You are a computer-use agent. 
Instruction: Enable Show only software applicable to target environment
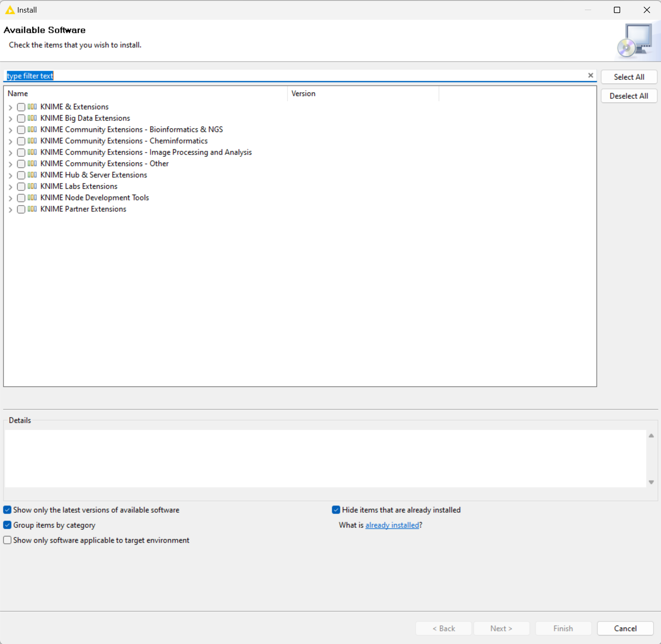(x=7, y=540)
